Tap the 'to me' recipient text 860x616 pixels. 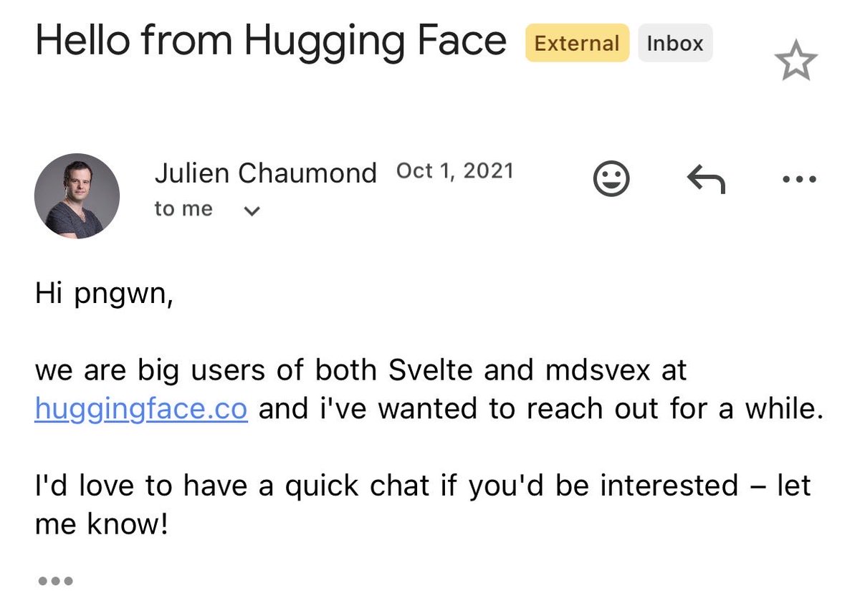tap(183, 209)
